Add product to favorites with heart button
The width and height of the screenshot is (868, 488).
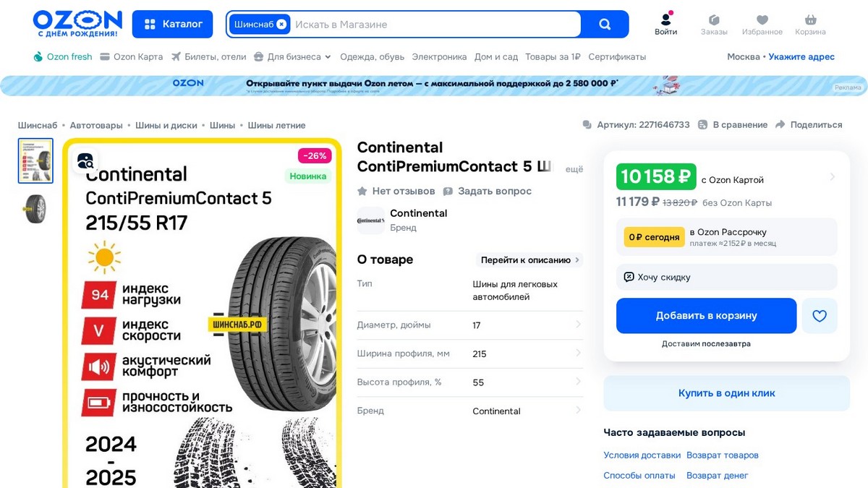tap(820, 316)
